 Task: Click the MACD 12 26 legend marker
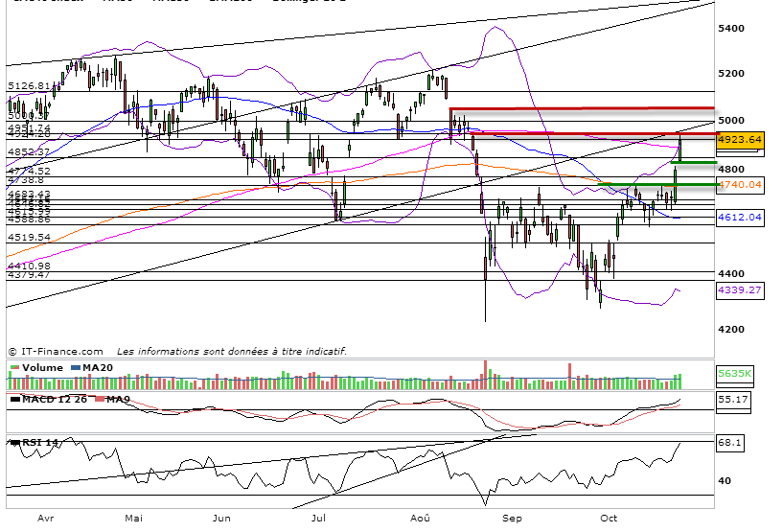point(13,399)
